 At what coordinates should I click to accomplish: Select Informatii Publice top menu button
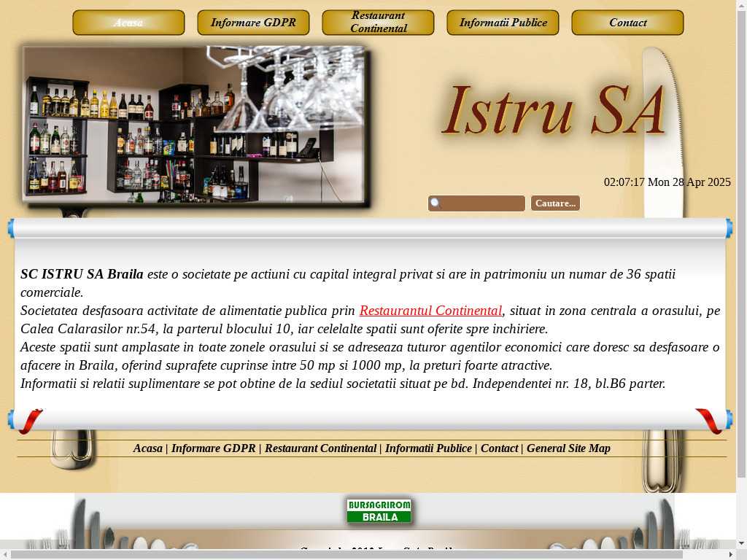click(503, 23)
